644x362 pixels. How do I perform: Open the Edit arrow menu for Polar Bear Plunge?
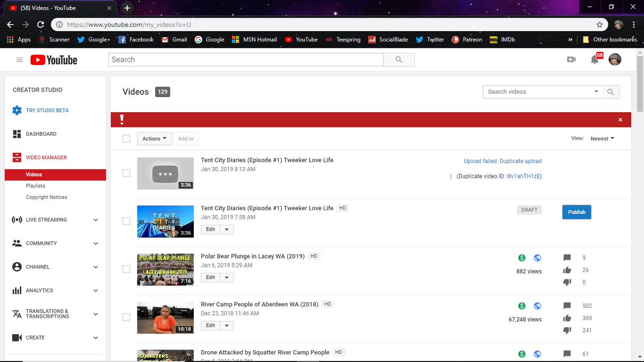coord(227,277)
